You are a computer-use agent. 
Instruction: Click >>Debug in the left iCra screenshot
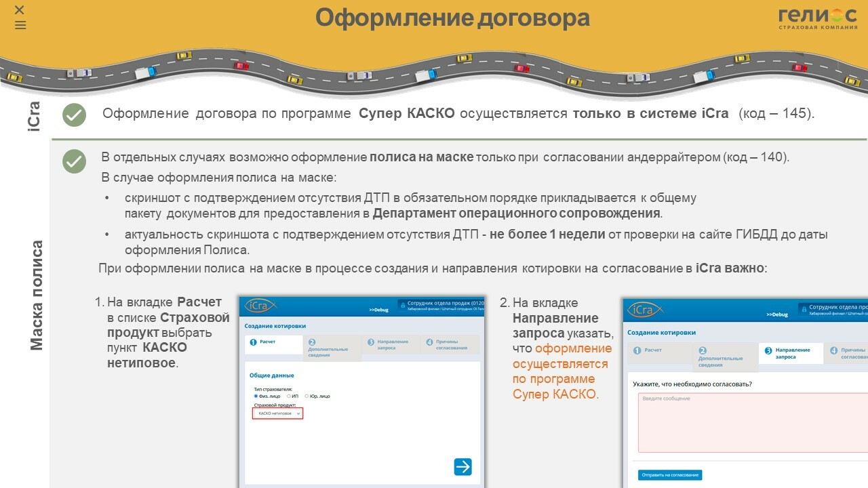378,309
